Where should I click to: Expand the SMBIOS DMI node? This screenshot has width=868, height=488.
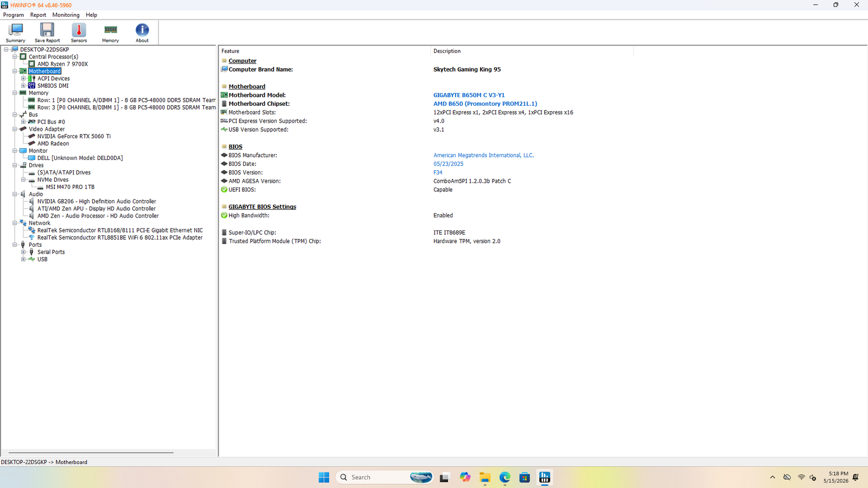tap(23, 86)
